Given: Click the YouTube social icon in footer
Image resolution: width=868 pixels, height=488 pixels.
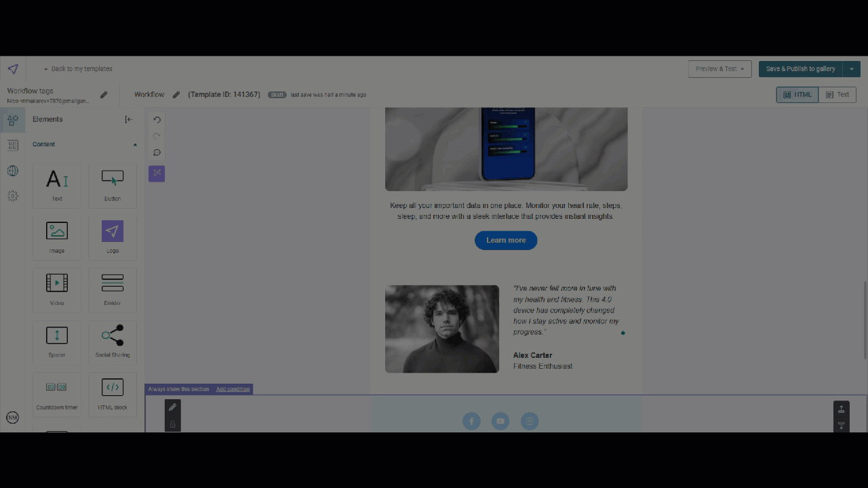Looking at the screenshot, I should tap(500, 422).
